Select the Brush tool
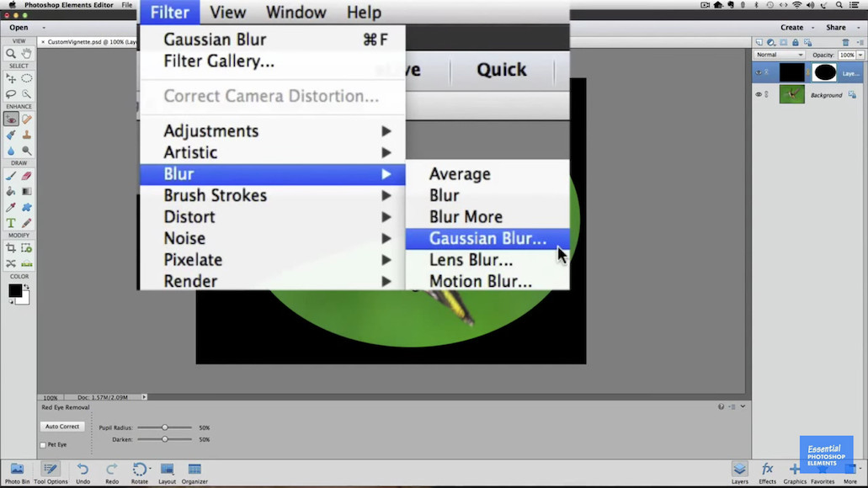 pos(10,176)
